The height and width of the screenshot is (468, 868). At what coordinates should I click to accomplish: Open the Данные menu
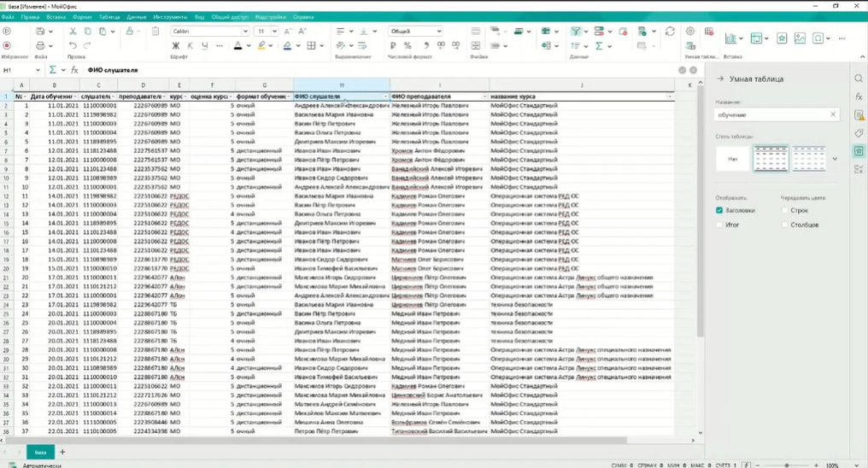[136, 17]
